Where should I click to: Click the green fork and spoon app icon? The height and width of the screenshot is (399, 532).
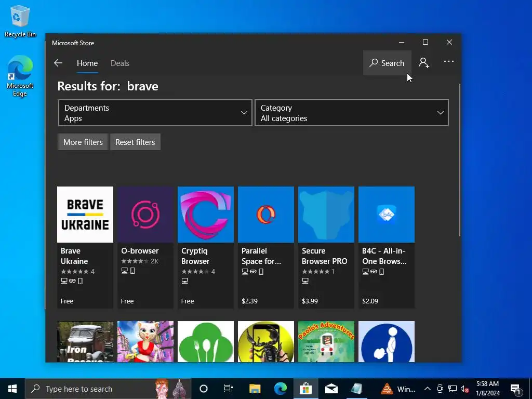(x=206, y=342)
